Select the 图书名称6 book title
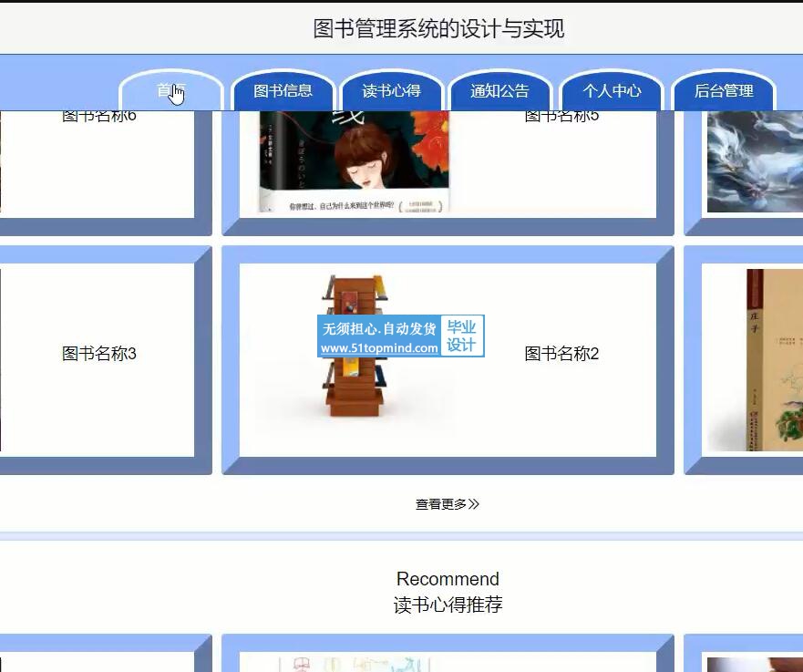 98,117
